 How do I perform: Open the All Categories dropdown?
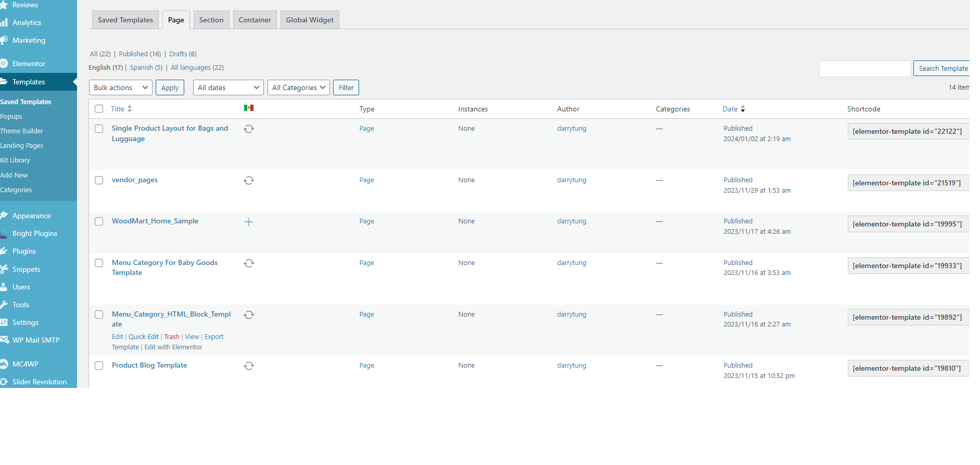click(299, 87)
